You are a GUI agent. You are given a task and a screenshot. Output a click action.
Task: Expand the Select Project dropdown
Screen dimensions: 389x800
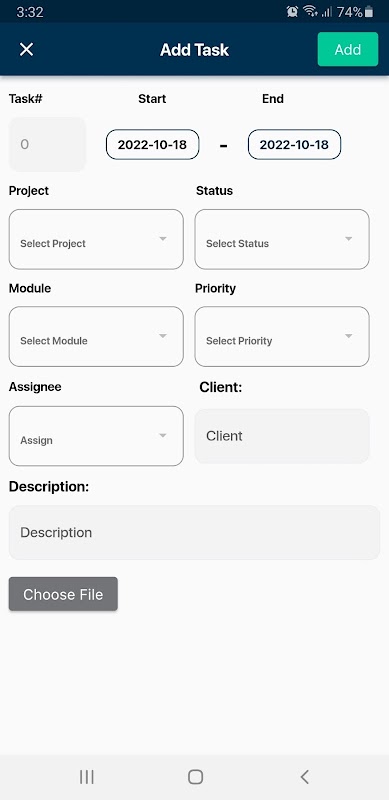[x=96, y=239]
